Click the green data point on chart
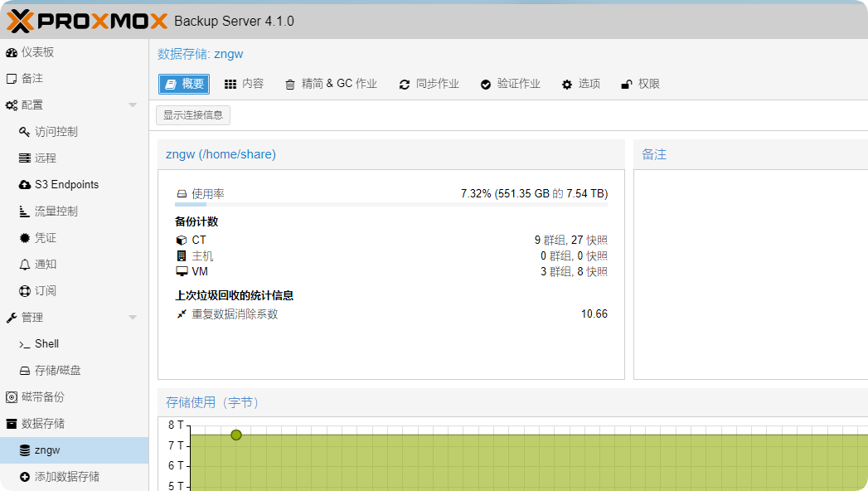 pyautogui.click(x=236, y=435)
